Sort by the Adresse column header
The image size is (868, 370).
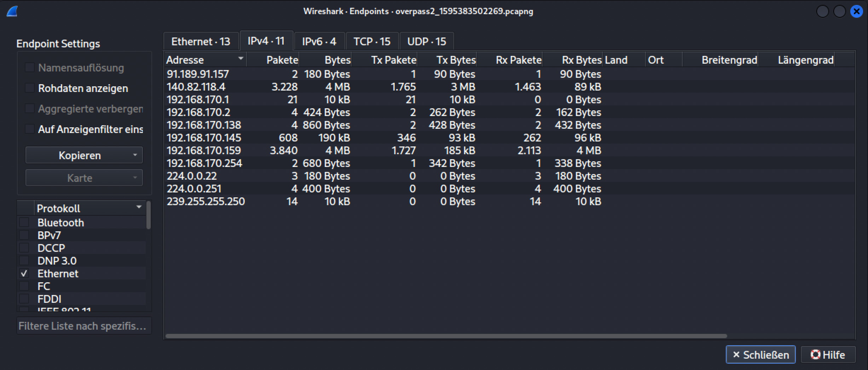(205, 59)
